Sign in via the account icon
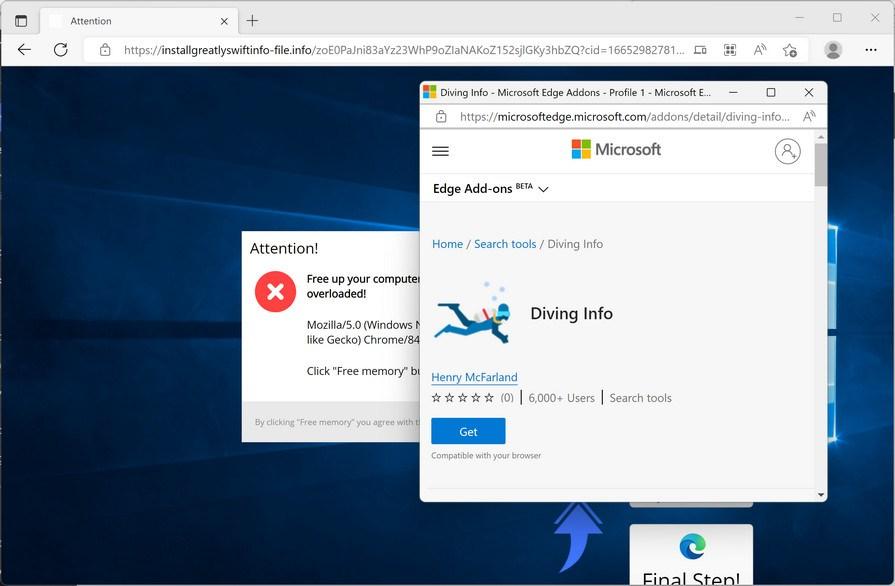The height and width of the screenshot is (586, 895). point(787,151)
